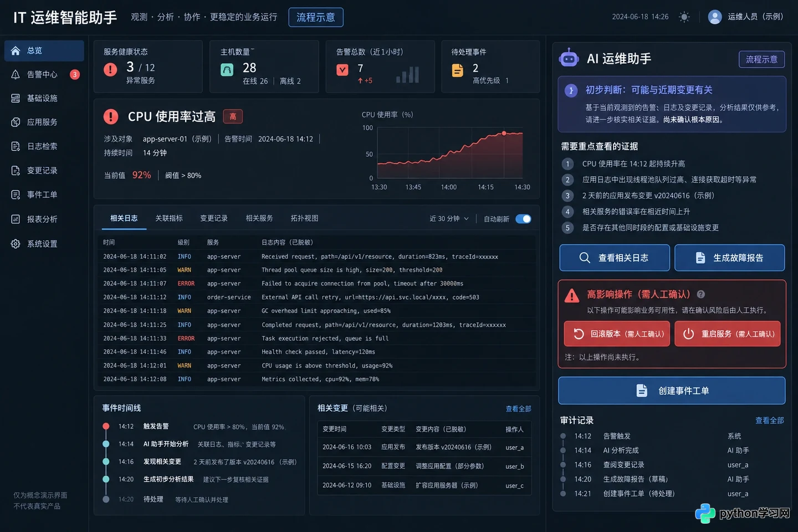
Task: Click the purple icon beside 初步判断
Action: click(x=571, y=90)
